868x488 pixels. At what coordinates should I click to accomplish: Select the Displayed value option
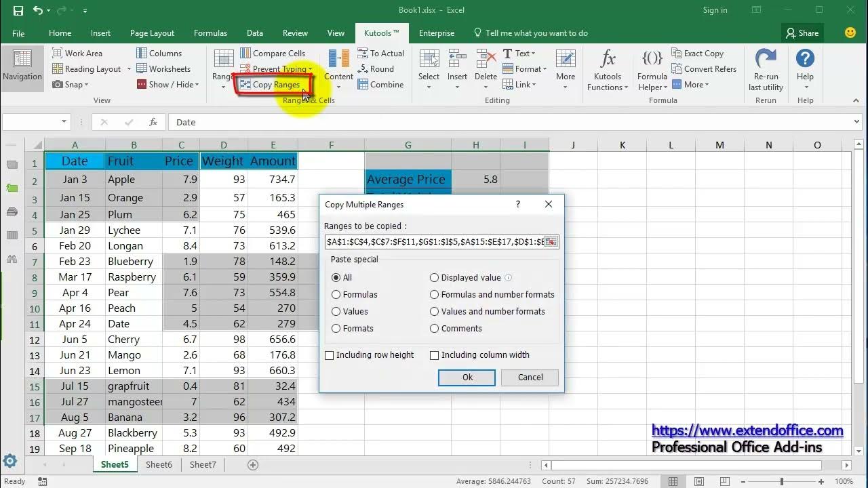pyautogui.click(x=465, y=277)
